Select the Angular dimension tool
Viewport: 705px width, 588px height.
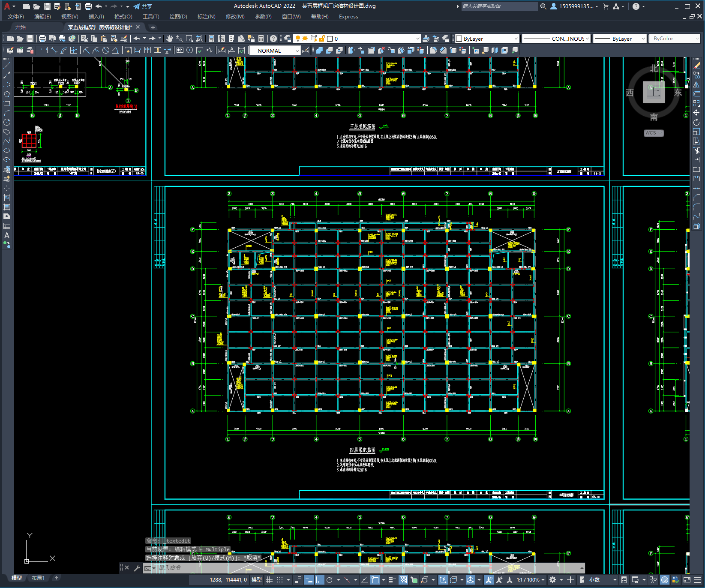[x=116, y=50]
